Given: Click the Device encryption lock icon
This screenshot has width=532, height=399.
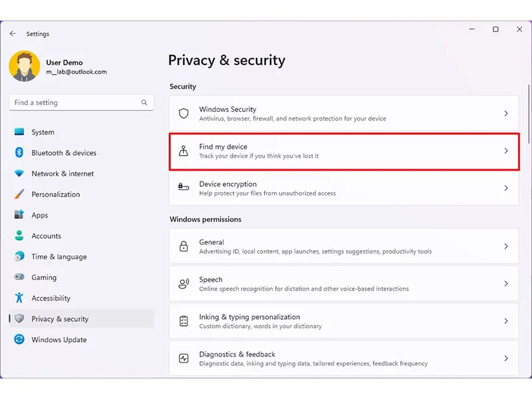Looking at the screenshot, I should tap(184, 187).
